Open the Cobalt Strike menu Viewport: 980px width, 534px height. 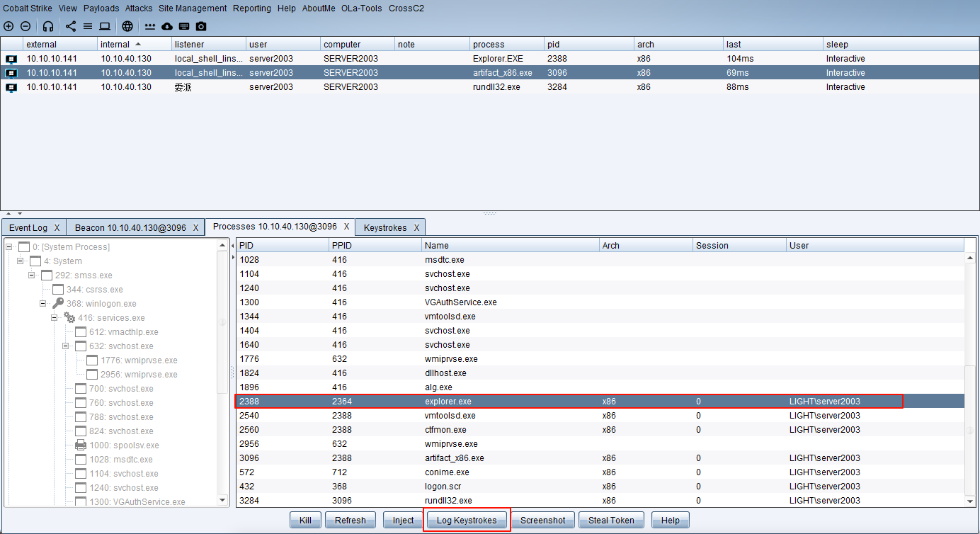click(27, 8)
